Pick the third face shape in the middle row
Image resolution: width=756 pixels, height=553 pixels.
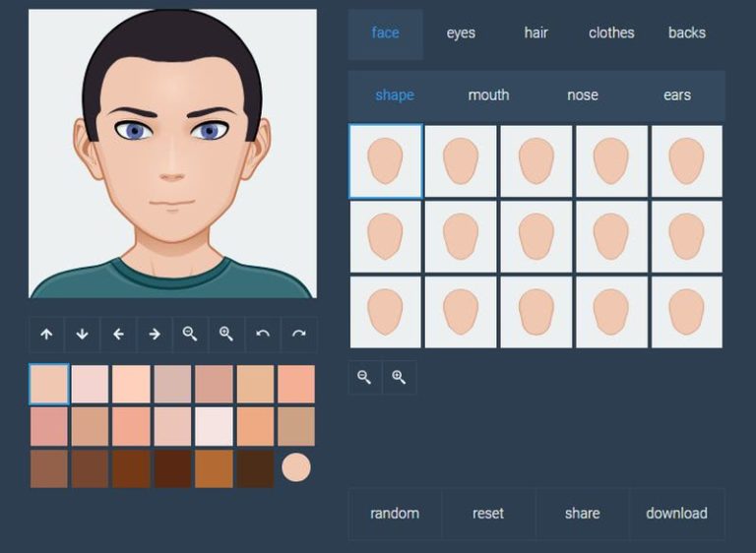536,237
